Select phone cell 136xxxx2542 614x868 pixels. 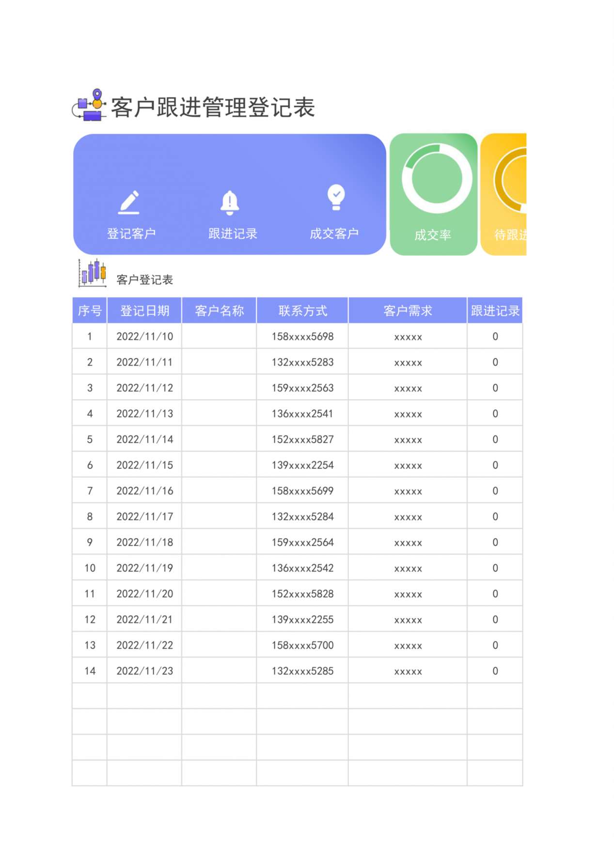click(x=302, y=567)
